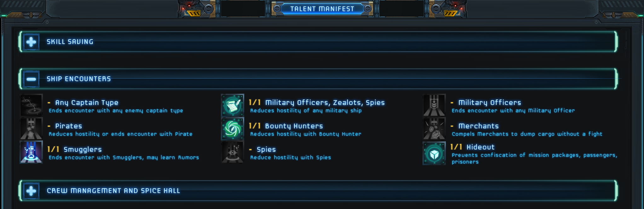Collapse the Ship Encounters section
The height and width of the screenshot is (209, 644).
[x=31, y=79]
